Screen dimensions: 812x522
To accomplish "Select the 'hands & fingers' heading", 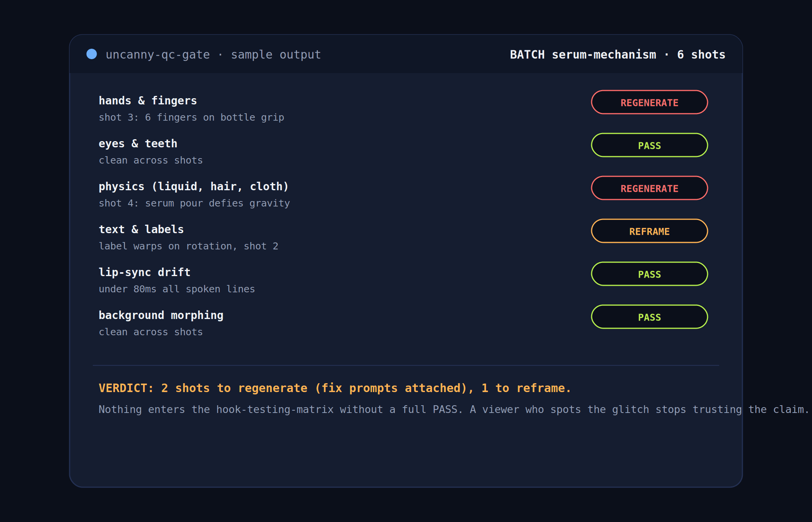I will [148, 101].
